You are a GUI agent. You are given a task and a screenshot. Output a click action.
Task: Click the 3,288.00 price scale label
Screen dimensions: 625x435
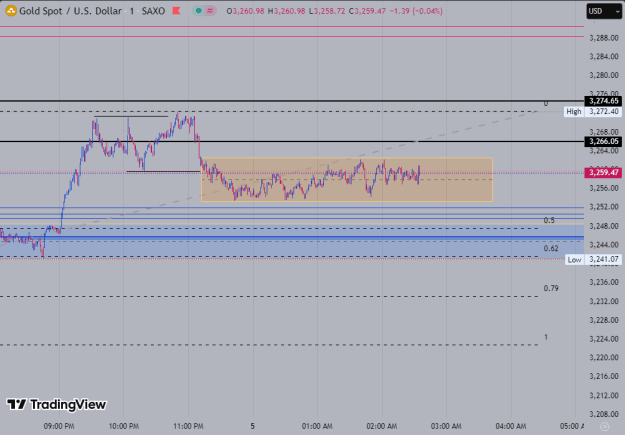604,38
